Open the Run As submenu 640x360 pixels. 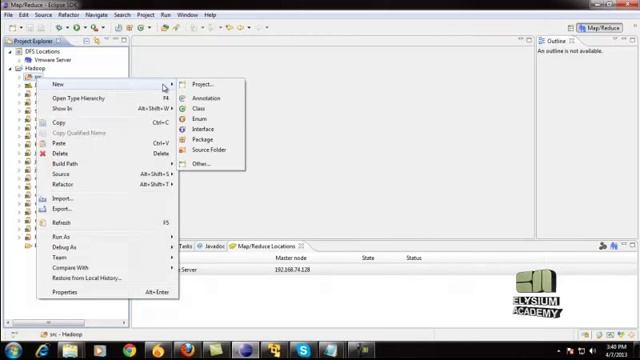click(108, 237)
